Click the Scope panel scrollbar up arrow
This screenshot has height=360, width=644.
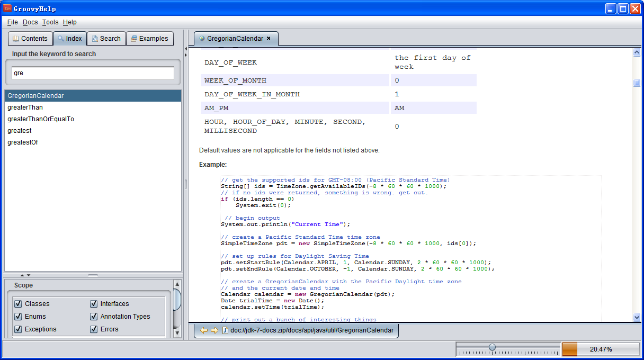point(178,284)
